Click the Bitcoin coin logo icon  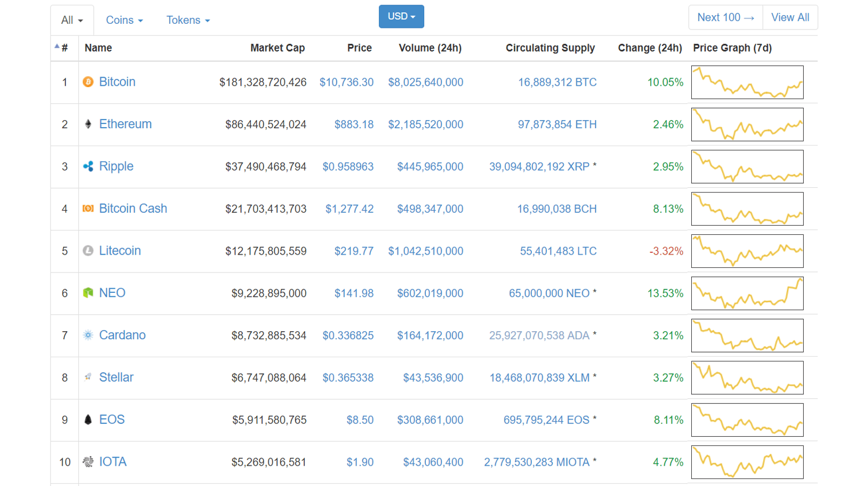[88, 82]
